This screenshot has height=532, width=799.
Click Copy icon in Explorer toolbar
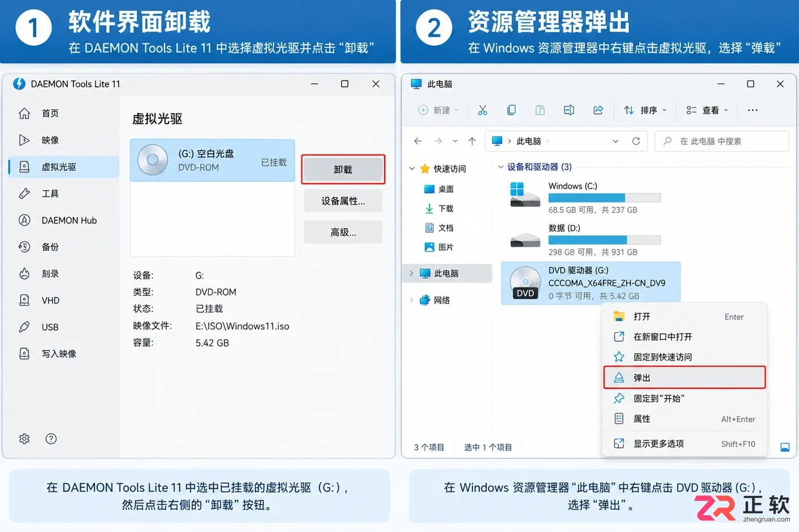511,110
